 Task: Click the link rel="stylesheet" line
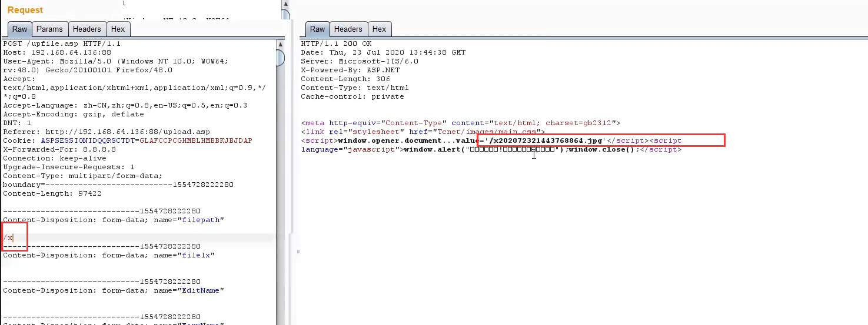pyautogui.click(x=423, y=132)
